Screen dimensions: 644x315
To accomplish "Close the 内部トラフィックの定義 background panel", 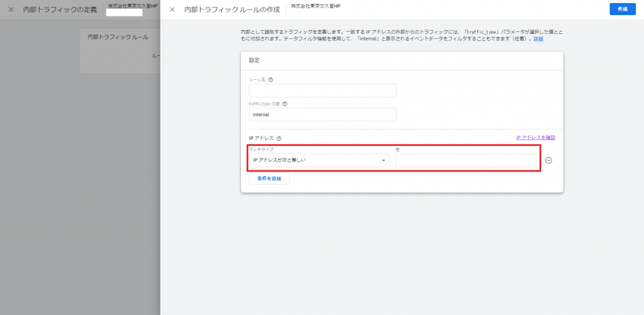I will click(11, 9).
